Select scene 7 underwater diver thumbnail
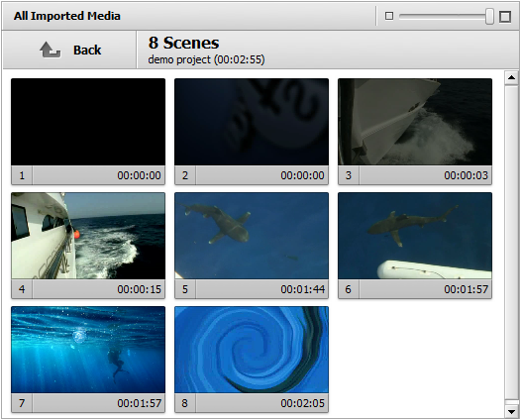520x420 pixels. point(88,350)
